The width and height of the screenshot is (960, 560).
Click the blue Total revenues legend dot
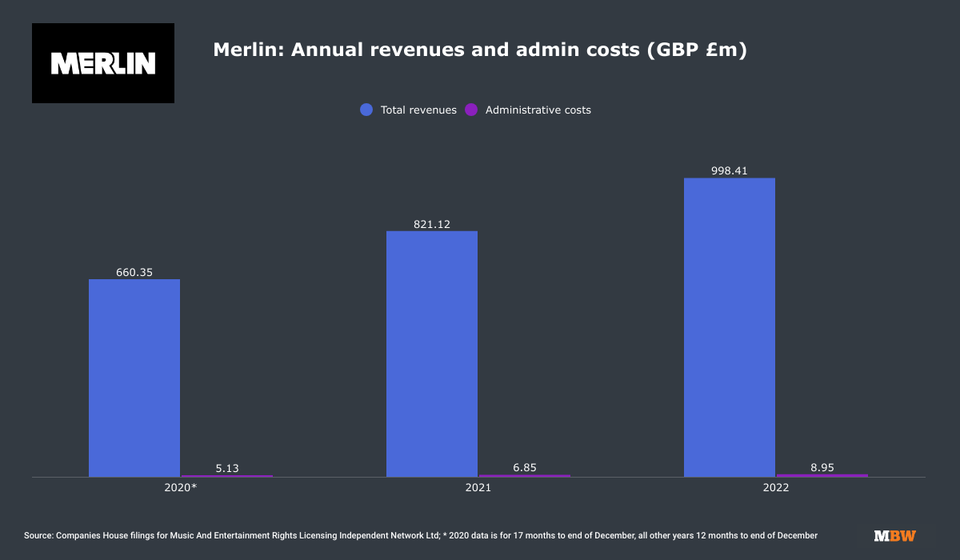366,110
